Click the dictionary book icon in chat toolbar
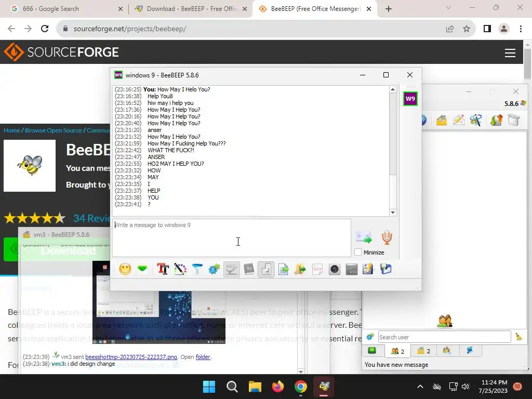532x399 pixels. point(249,269)
